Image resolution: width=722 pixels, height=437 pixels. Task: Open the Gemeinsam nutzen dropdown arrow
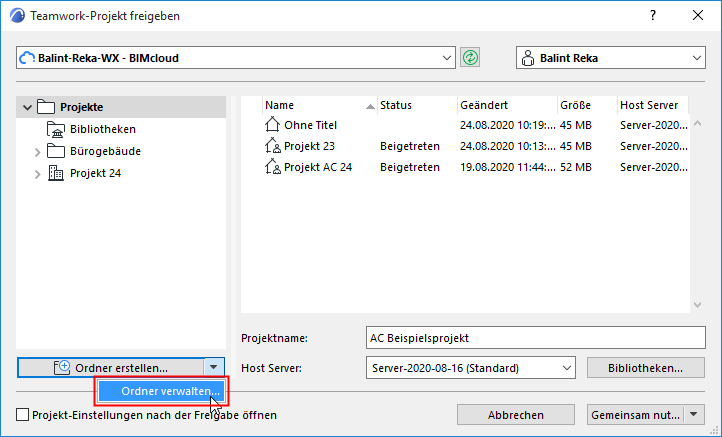694,414
